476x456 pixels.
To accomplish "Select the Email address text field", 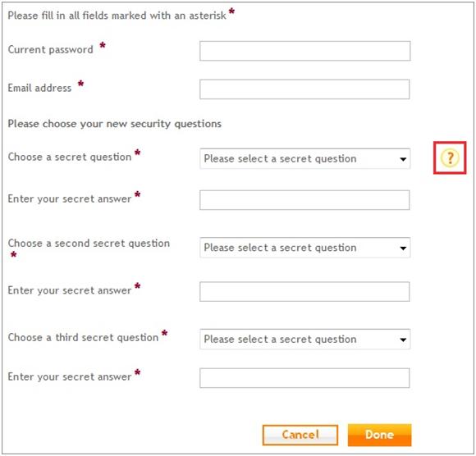I will click(x=304, y=89).
